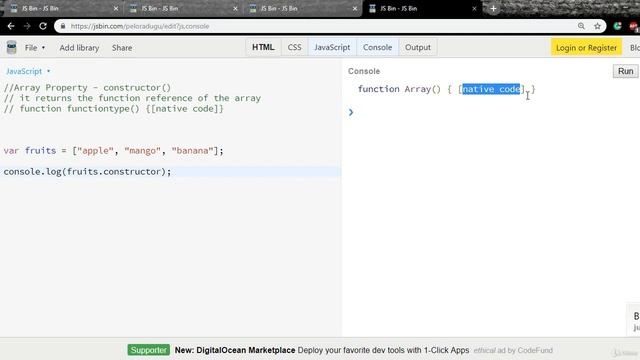The height and width of the screenshot is (360, 640).
Task: Click the var fruits array declaration line
Action: coord(113,151)
